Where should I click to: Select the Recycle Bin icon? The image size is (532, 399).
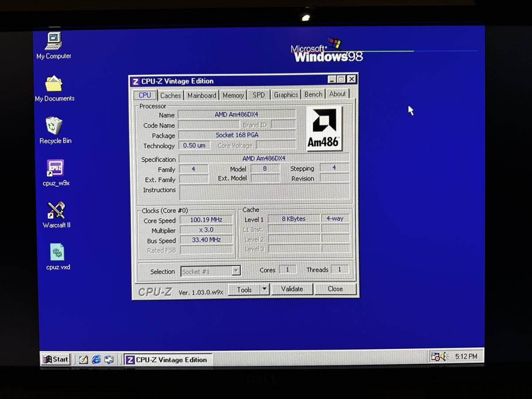[54, 126]
